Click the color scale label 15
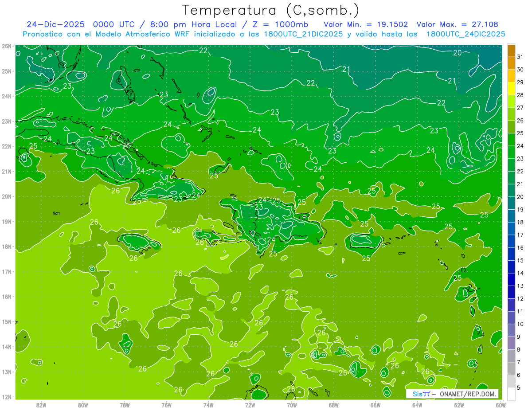 [x=520, y=260]
